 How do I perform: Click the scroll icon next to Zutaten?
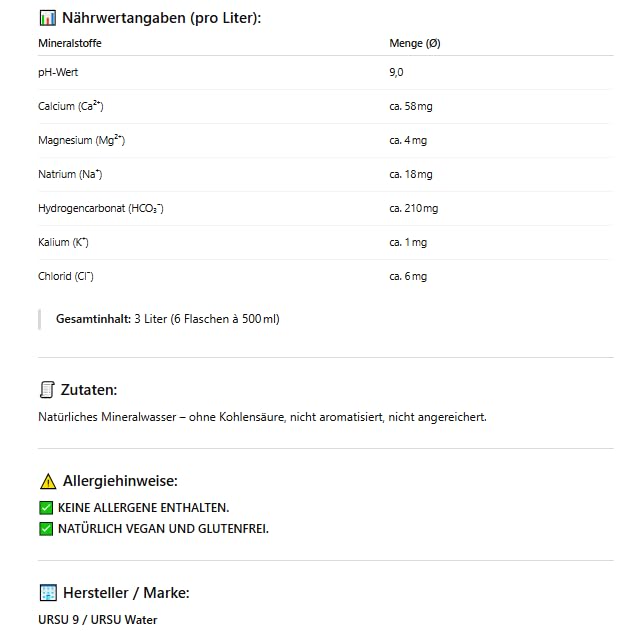[x=46, y=390]
